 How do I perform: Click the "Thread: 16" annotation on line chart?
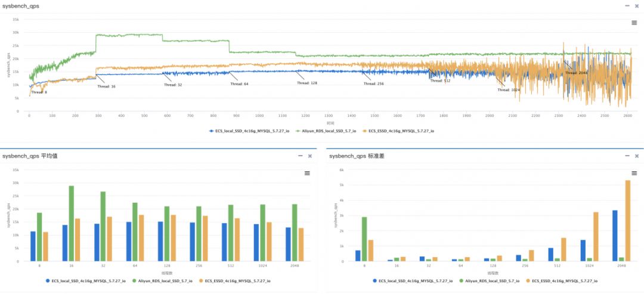tap(107, 86)
